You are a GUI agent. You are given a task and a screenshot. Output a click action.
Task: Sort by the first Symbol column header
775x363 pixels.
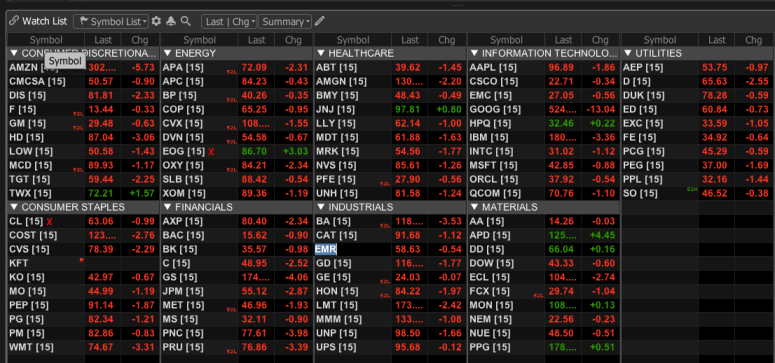(x=46, y=40)
